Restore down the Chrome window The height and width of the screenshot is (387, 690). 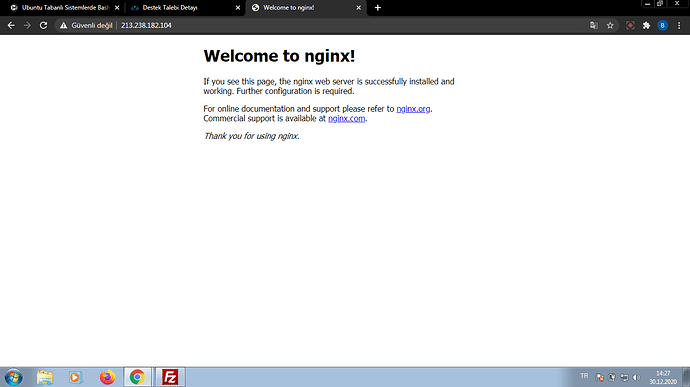(660, 4)
